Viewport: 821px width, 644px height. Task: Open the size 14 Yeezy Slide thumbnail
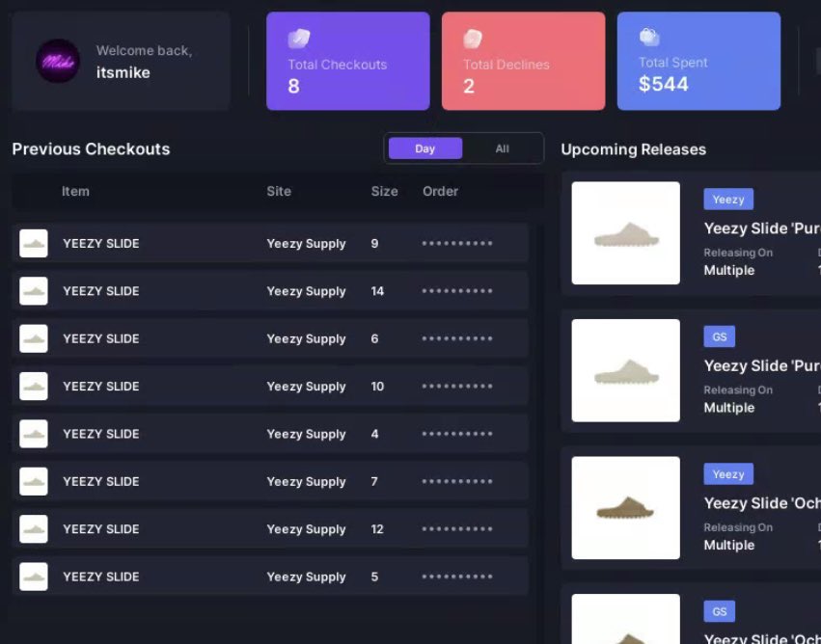(x=34, y=291)
